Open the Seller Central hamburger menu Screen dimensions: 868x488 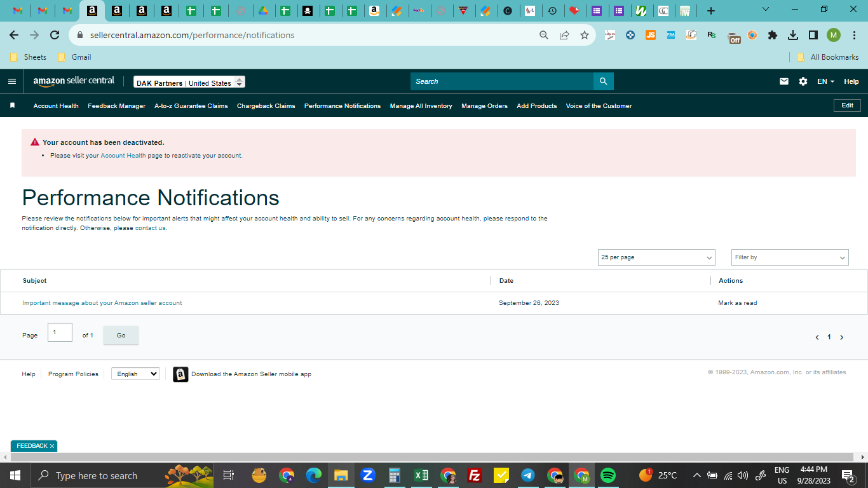click(12, 81)
